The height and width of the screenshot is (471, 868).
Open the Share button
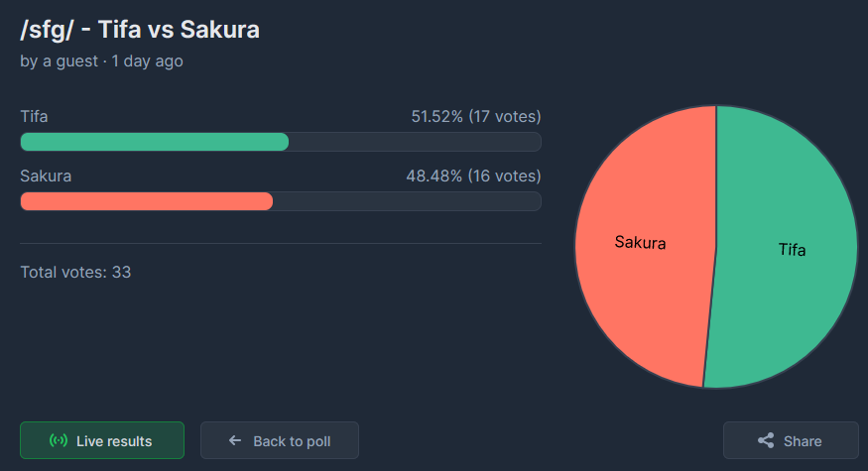[791, 440]
